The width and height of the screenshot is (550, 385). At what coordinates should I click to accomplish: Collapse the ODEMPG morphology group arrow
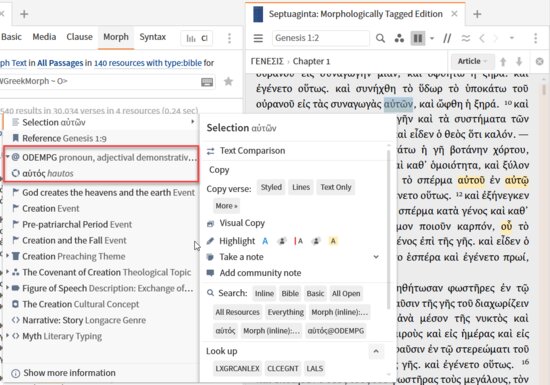pos(7,157)
